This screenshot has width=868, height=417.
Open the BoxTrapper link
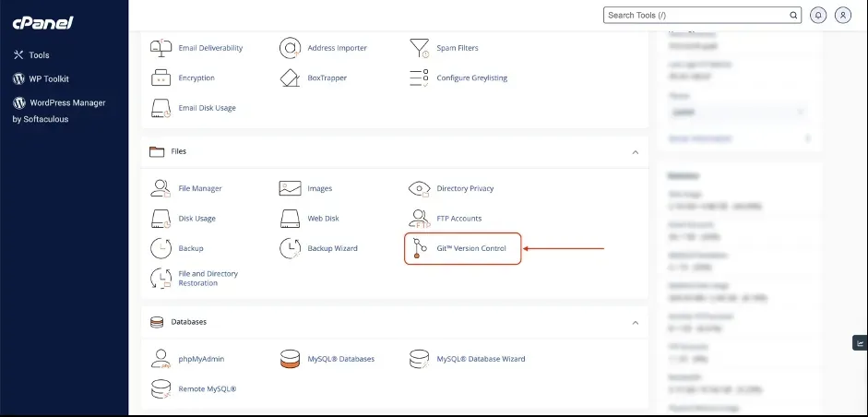coord(327,78)
